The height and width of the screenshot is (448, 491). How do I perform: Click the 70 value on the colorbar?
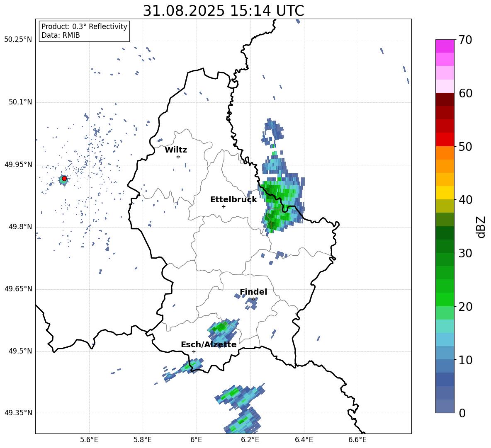pyautogui.click(x=465, y=40)
